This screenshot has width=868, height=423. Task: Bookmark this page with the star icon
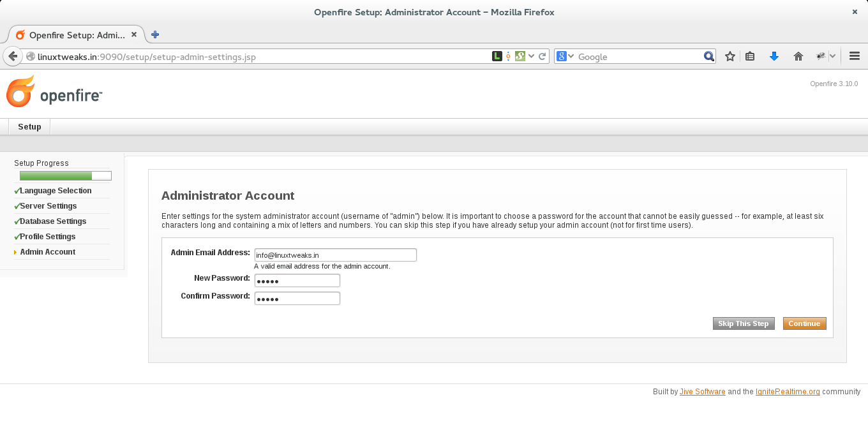click(x=730, y=56)
